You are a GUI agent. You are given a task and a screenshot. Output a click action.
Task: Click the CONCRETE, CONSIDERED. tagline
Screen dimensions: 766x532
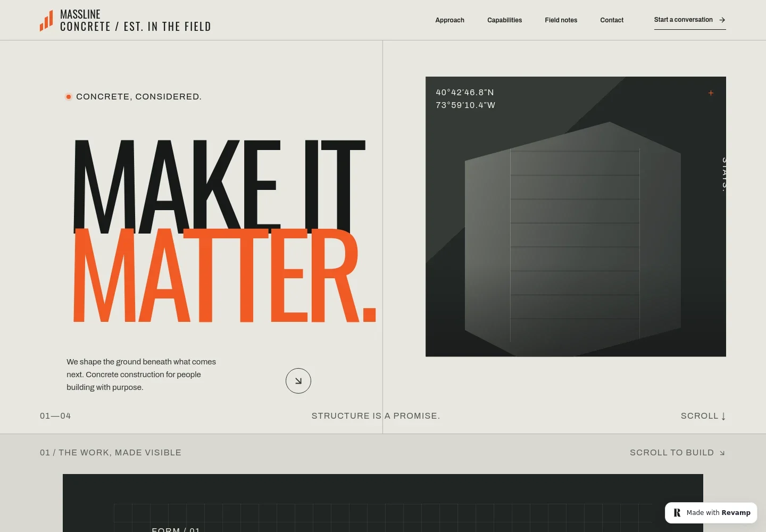point(139,97)
